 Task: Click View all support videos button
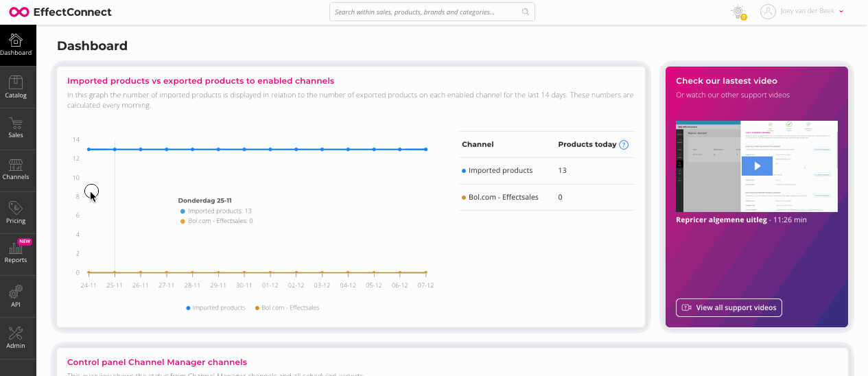[729, 307]
